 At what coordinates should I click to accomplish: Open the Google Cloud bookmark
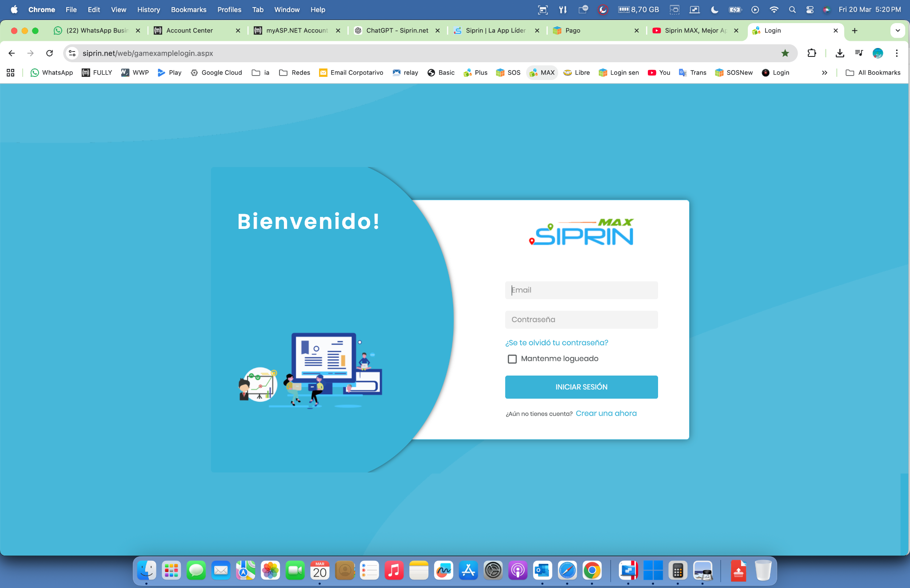(216, 73)
